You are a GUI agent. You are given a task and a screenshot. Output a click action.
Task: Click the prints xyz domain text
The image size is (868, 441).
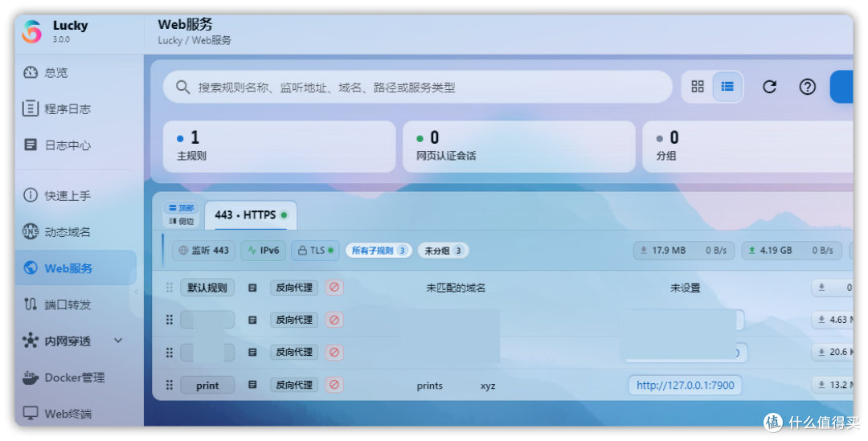pyautogui.click(x=457, y=386)
